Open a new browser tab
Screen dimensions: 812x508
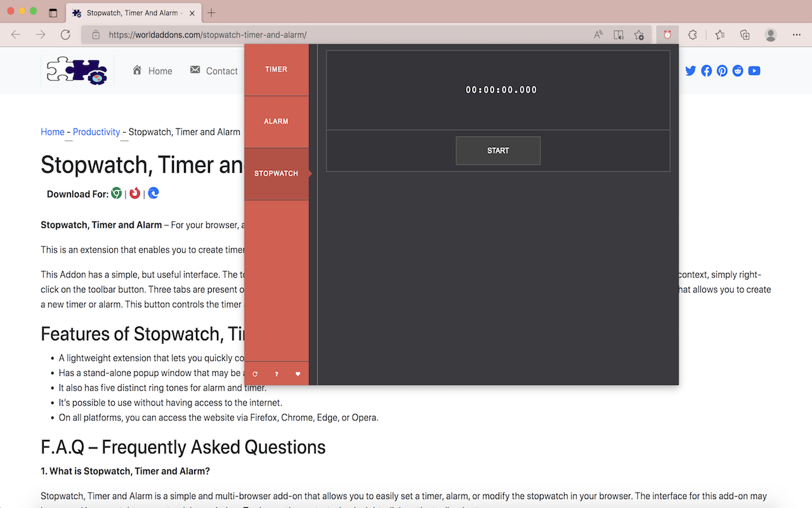[211, 13]
